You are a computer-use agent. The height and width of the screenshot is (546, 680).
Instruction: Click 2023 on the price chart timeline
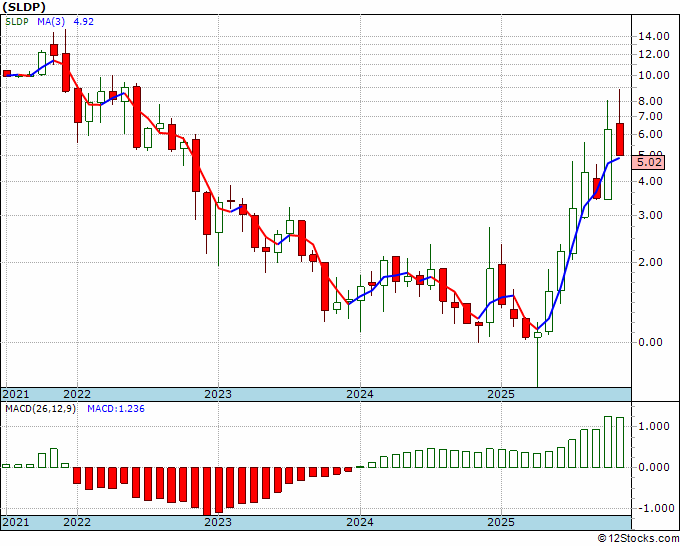pos(218,394)
